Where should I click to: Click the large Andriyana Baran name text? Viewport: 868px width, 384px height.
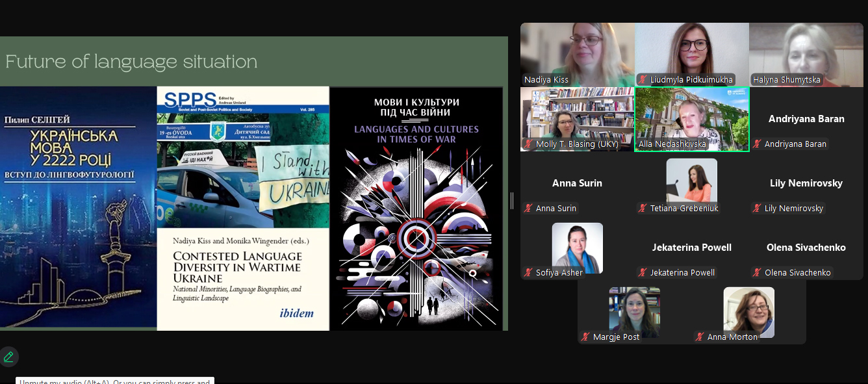[x=806, y=119]
